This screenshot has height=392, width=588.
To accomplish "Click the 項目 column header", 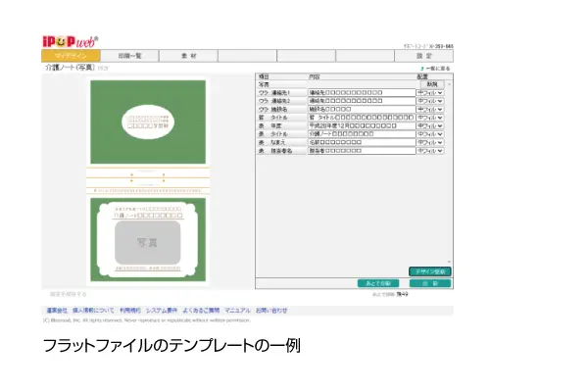I will pos(264,76).
